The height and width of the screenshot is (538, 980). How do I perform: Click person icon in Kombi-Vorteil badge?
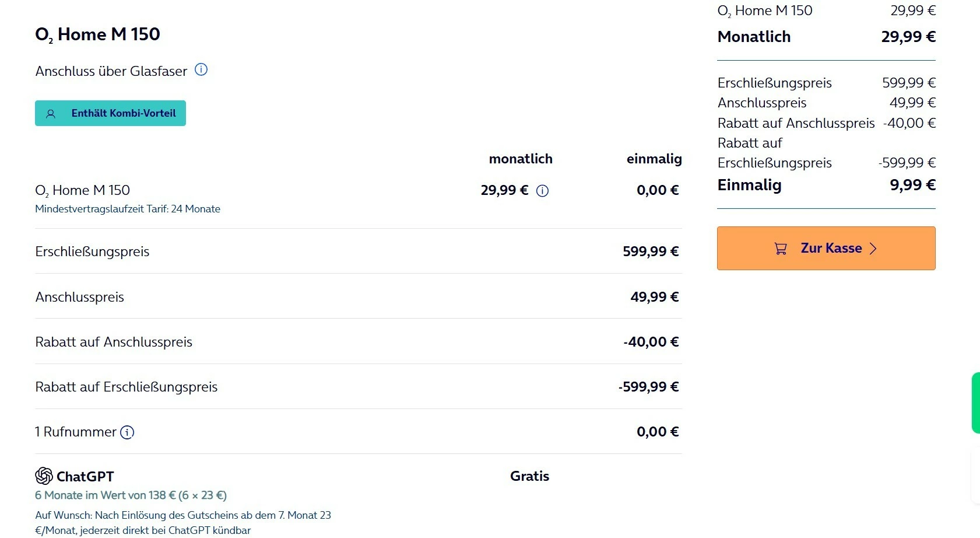click(51, 114)
